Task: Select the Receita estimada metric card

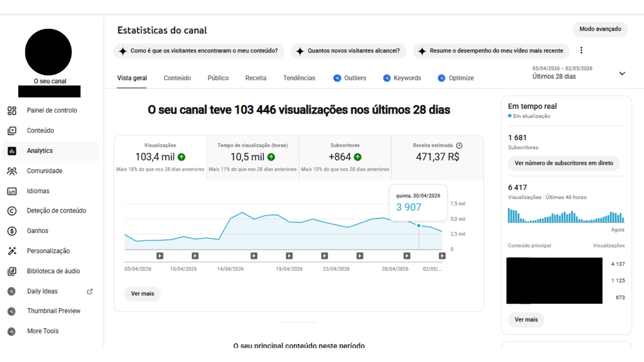Action: tap(438, 158)
